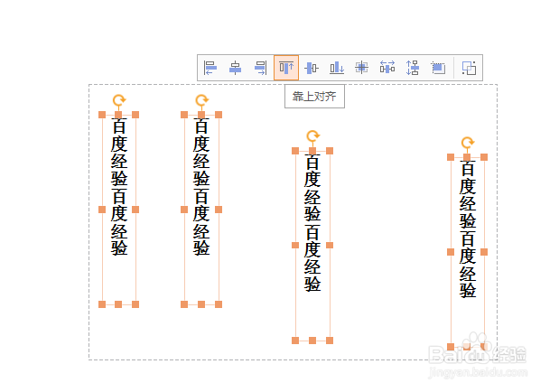This screenshot has width=559, height=392.
Task: Click the Distribute Horizontally icon
Action: [x=387, y=68]
